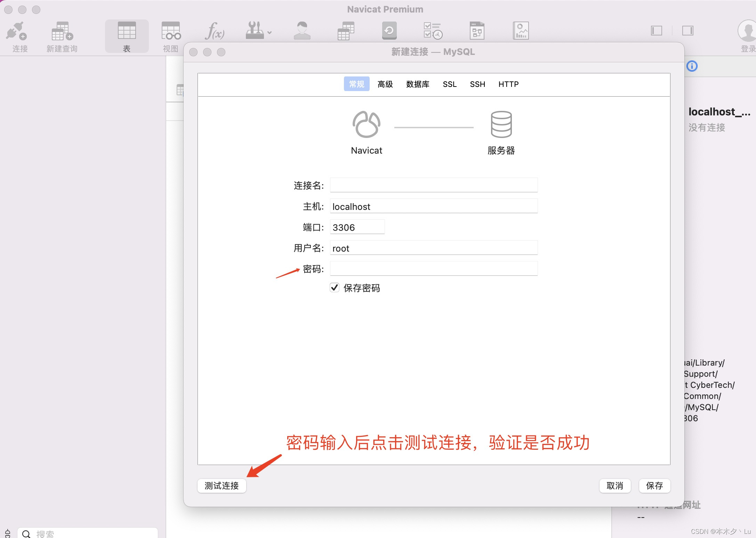756x538 pixels.
Task: Open the model toolbar icon
Action: [x=477, y=31]
